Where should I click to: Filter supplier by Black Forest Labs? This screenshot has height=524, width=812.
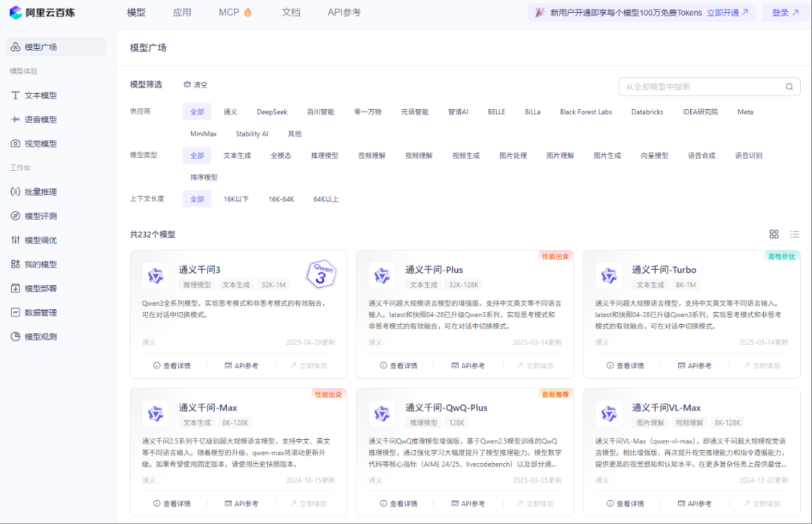pos(586,112)
